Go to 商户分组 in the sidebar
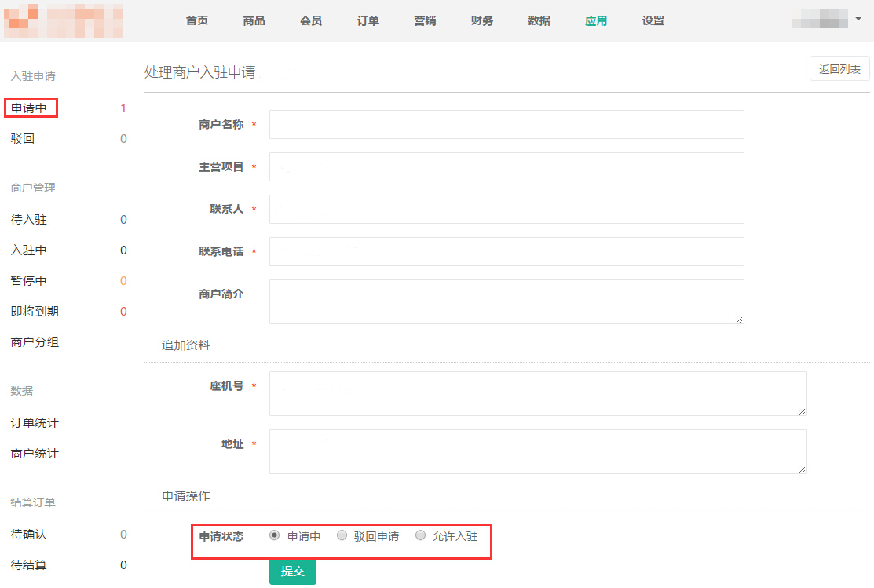This screenshot has width=874, height=588. pos(35,342)
